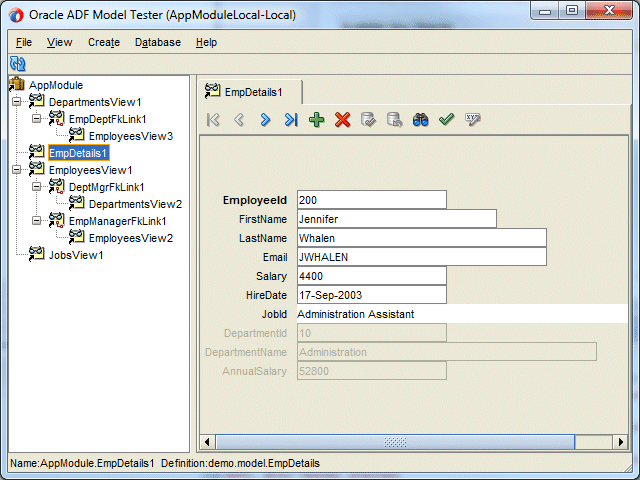Click the EmployeesView3 node icon
640x480 pixels.
[77, 136]
